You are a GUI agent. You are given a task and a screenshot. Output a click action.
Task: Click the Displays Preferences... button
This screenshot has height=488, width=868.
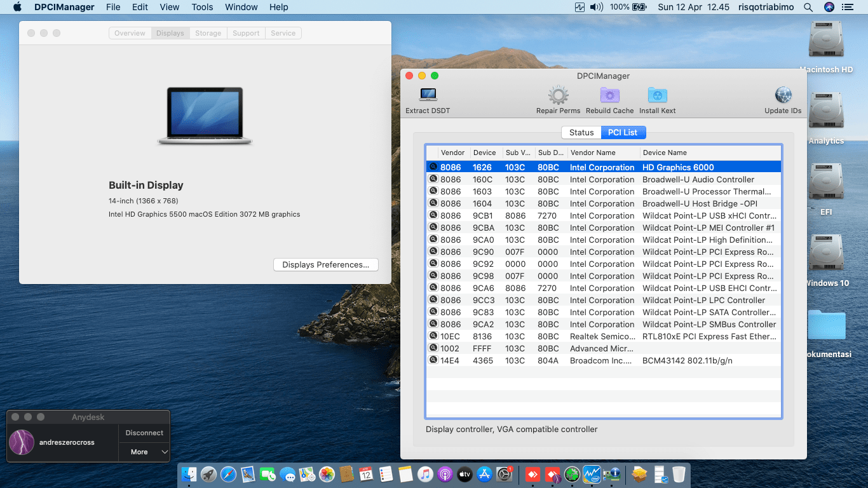click(326, 265)
